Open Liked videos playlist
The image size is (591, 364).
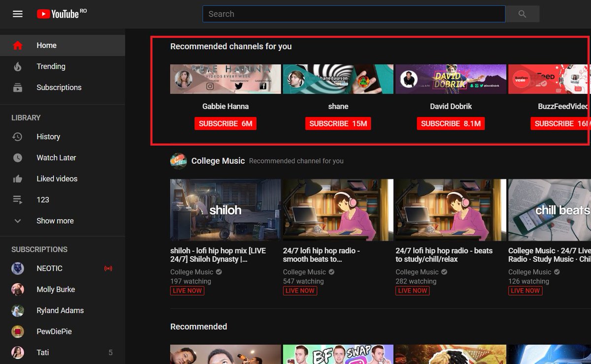pyautogui.click(x=63, y=179)
